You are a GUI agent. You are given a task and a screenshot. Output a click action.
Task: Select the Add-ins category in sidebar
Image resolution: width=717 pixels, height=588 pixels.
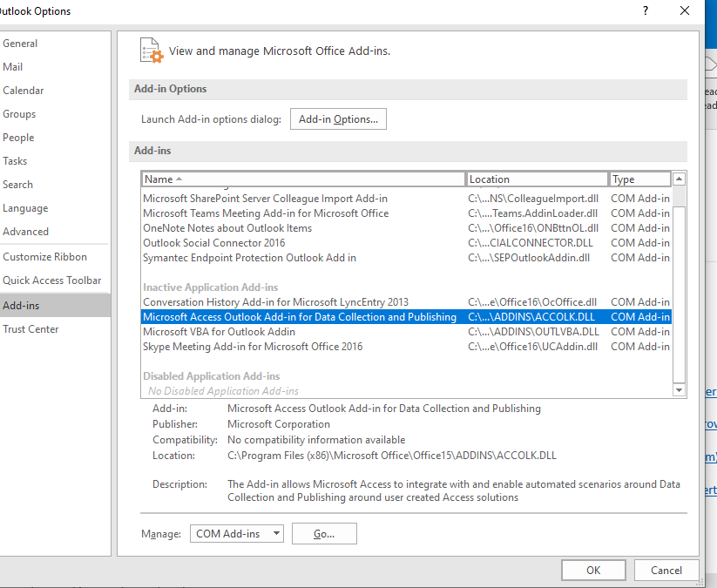pyautogui.click(x=55, y=306)
